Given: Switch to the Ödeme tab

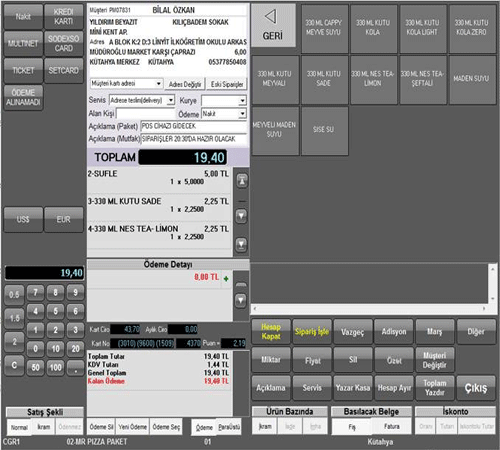Looking at the screenshot, I should 204,427.
